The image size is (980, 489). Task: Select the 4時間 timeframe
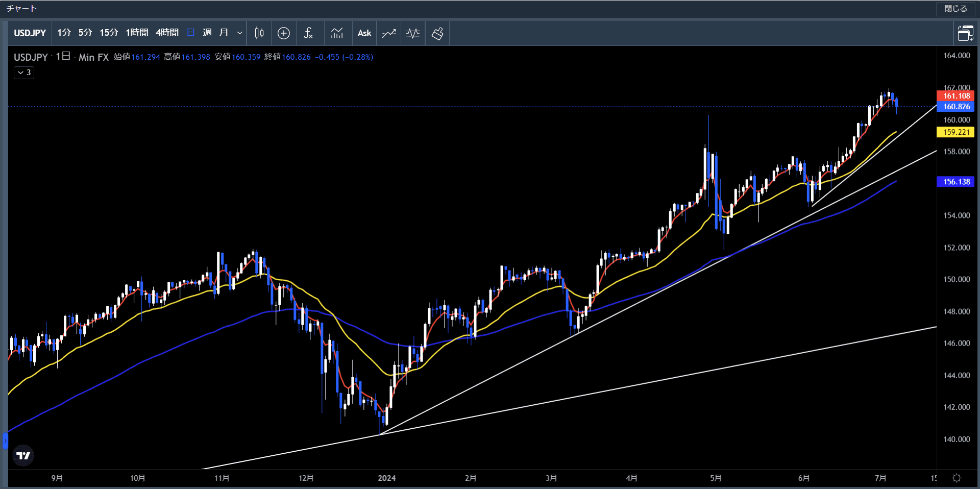167,33
